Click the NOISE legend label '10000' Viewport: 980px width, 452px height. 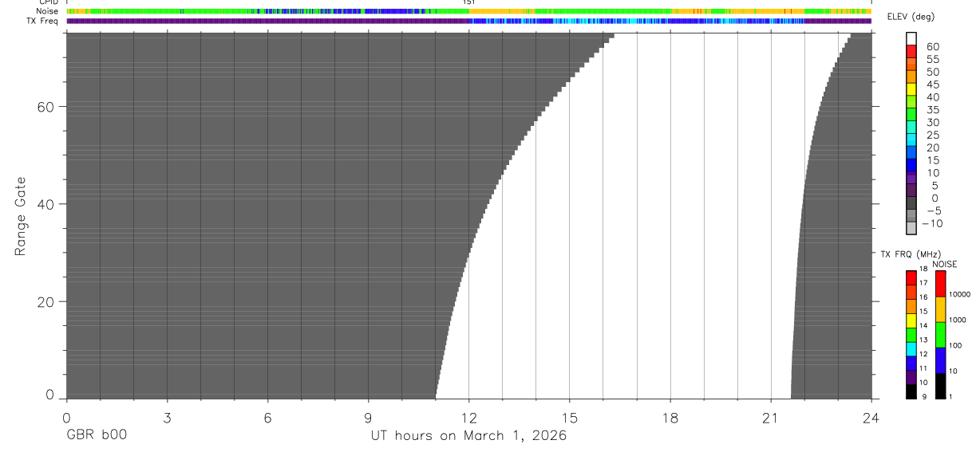tap(960, 293)
